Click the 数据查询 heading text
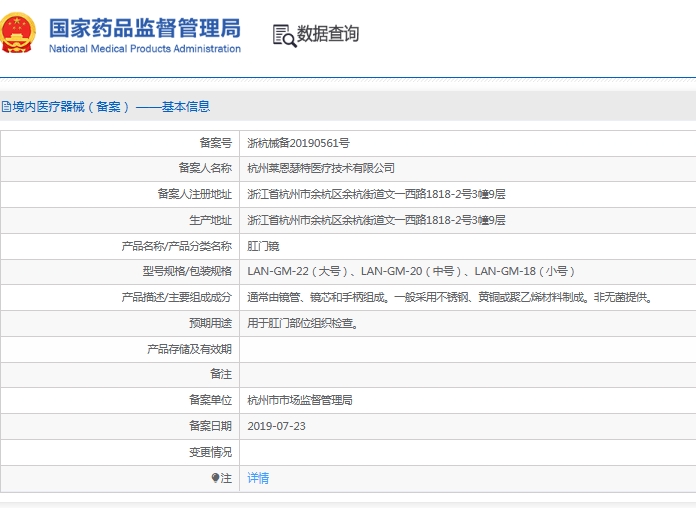Image resolution: width=696 pixels, height=508 pixels. coord(328,34)
